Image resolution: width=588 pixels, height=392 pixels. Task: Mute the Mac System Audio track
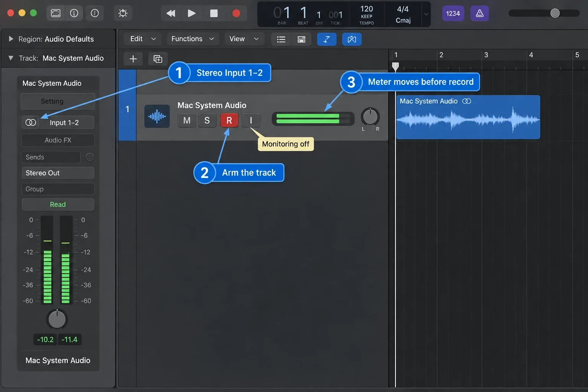pos(187,121)
